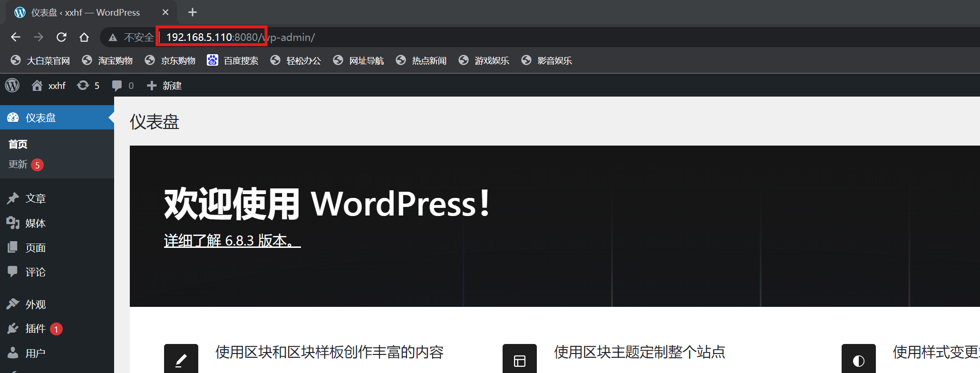
Task: Click the pencil icon for block content
Action: (181, 359)
